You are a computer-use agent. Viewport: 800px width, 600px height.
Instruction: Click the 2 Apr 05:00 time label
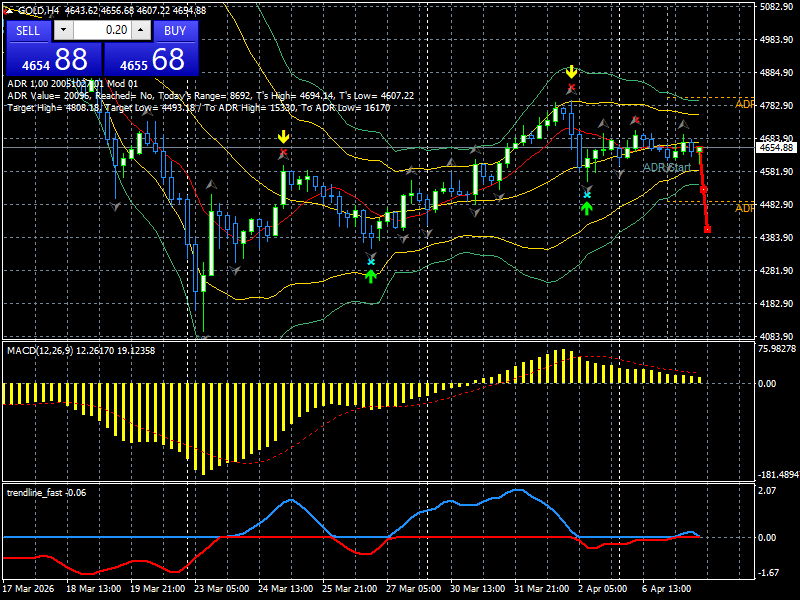(x=603, y=588)
